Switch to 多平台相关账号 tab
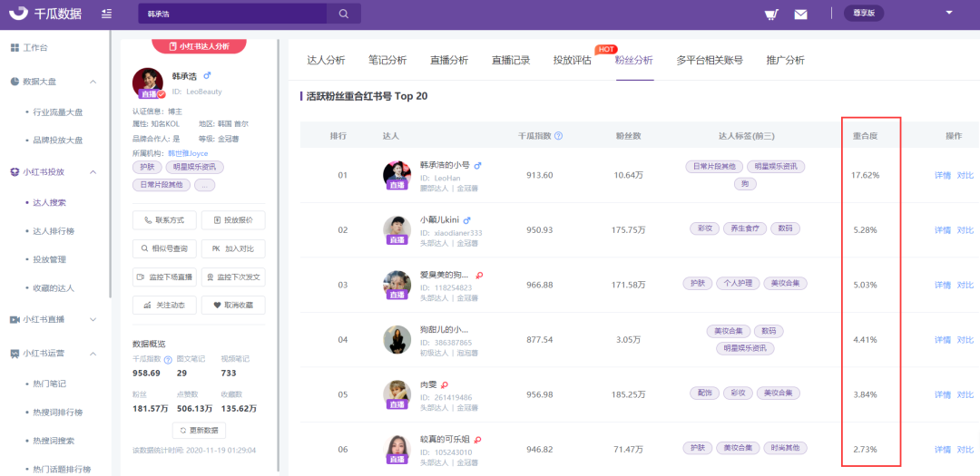Image resolution: width=980 pixels, height=476 pixels. coord(710,61)
